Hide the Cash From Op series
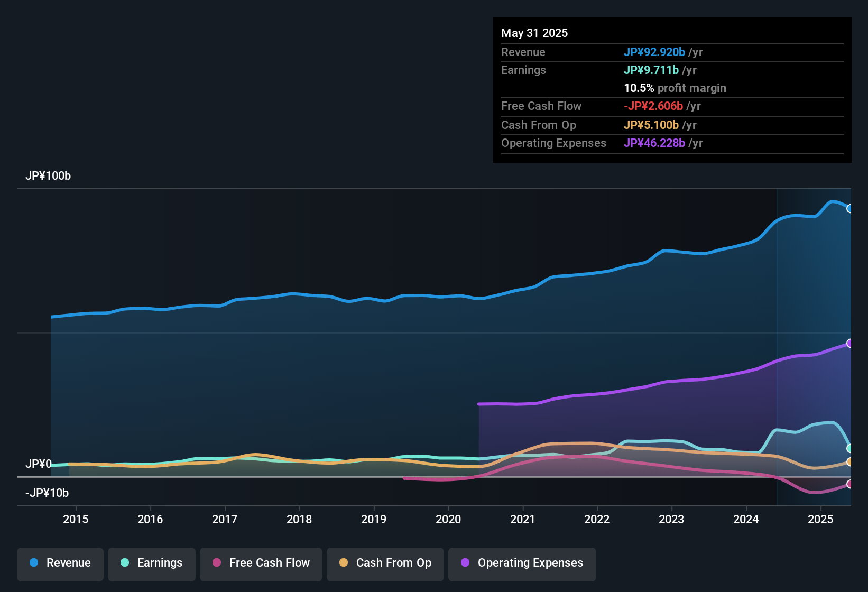This screenshot has height=592, width=868. (x=385, y=563)
